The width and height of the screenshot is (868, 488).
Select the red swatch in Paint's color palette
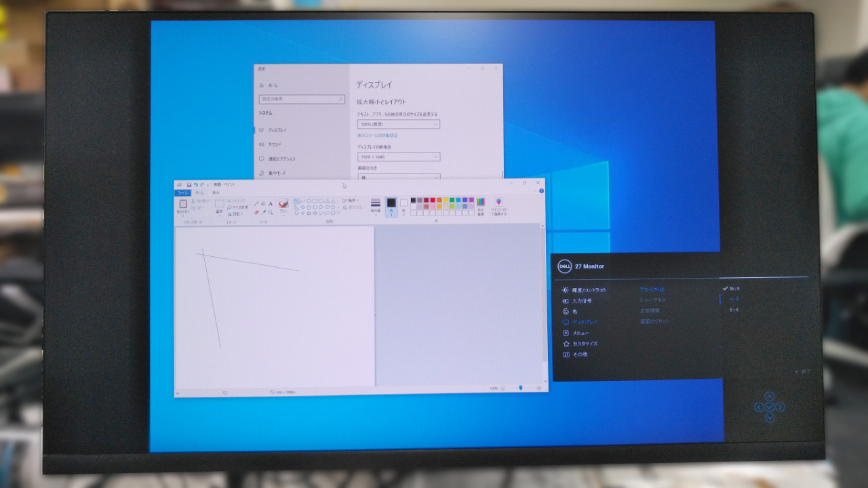pyautogui.click(x=433, y=200)
